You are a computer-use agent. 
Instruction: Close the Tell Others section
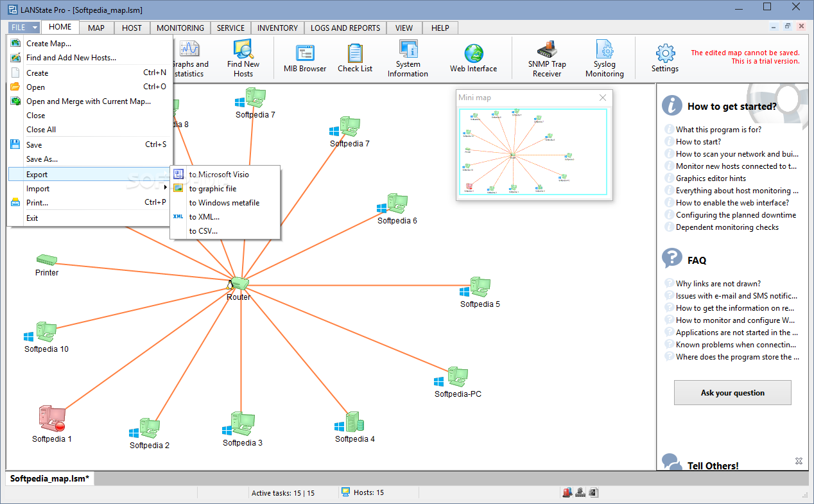799,461
